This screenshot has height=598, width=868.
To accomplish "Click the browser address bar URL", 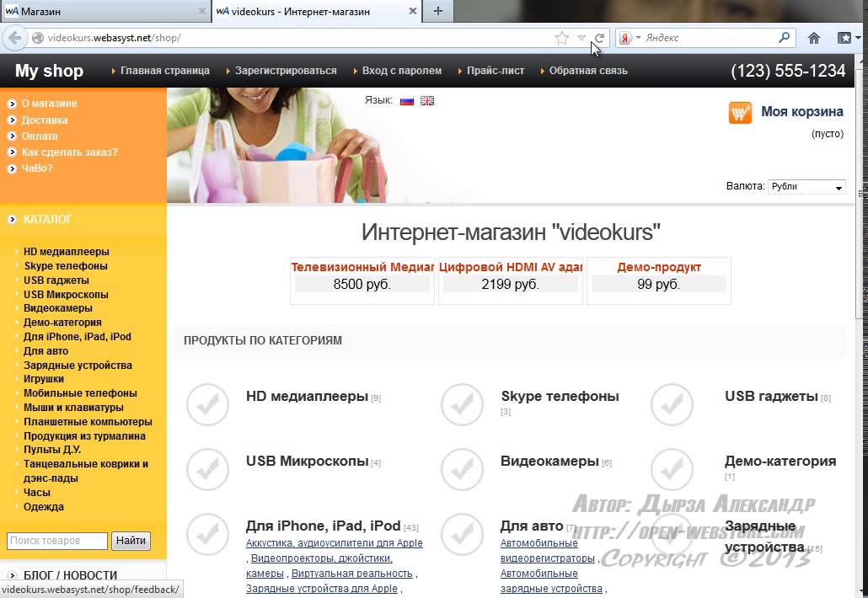I will click(x=114, y=38).
